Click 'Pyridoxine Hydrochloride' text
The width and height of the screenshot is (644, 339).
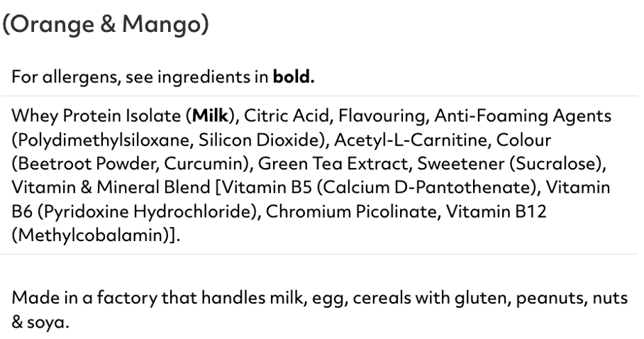(x=150, y=211)
